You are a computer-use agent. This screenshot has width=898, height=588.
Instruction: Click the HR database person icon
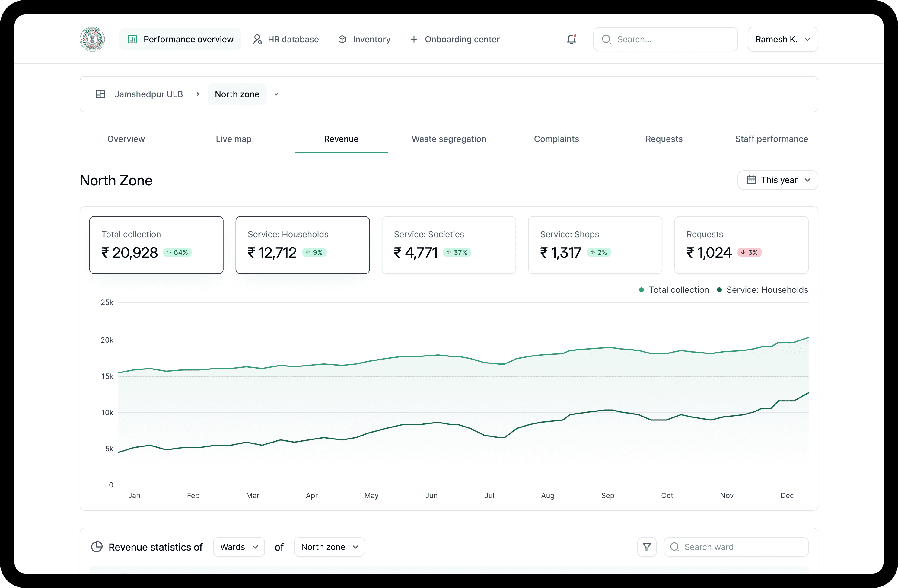[x=257, y=39]
